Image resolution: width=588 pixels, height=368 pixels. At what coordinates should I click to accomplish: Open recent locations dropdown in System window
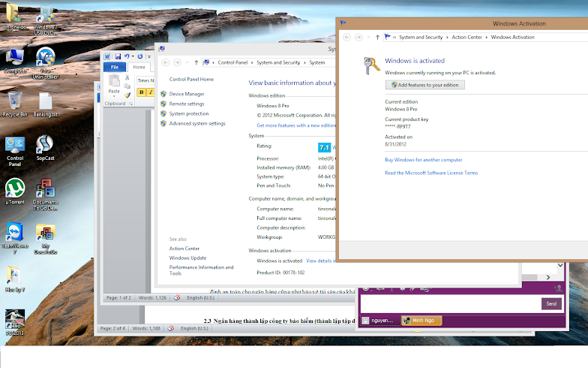[187, 63]
